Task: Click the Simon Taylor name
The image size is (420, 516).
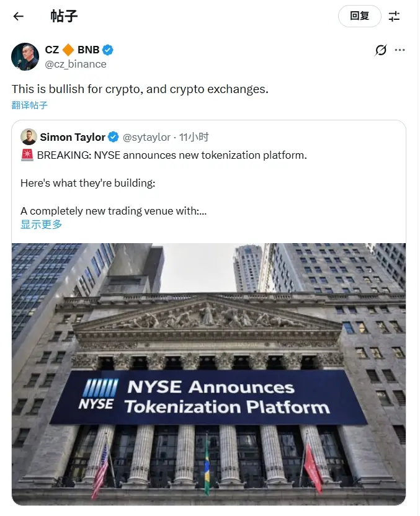Action: coord(73,137)
